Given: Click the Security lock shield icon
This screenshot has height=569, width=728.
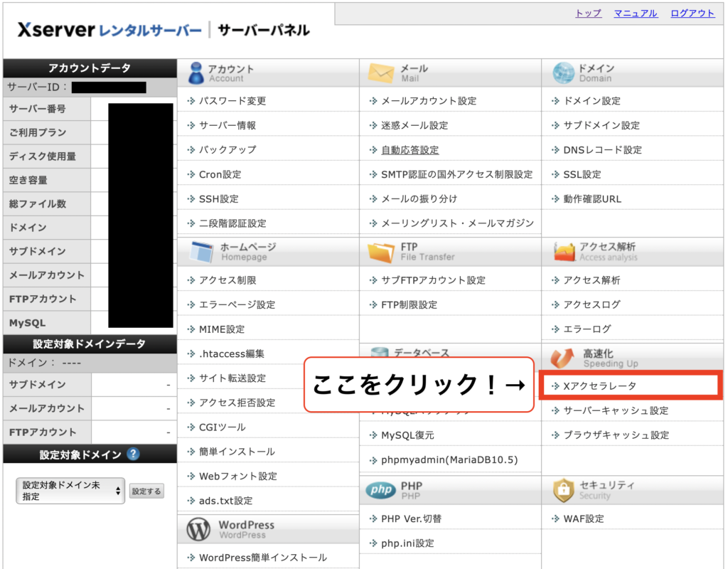Looking at the screenshot, I should 564,490.
